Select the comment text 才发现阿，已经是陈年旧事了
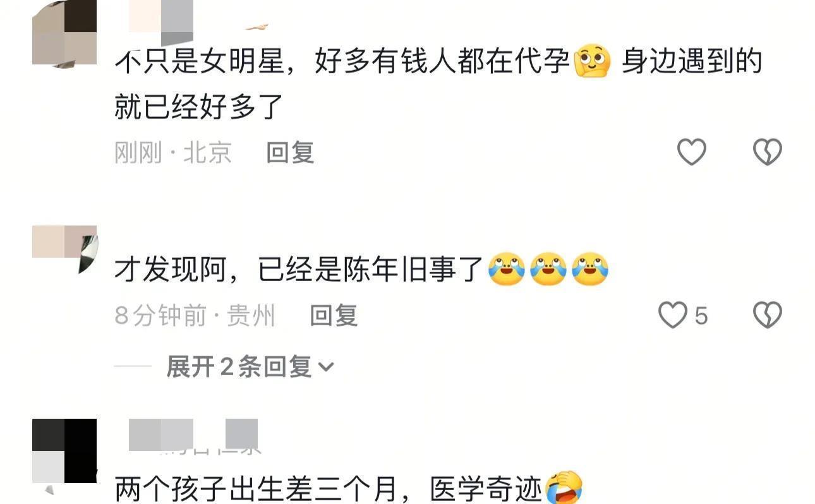 click(x=299, y=270)
